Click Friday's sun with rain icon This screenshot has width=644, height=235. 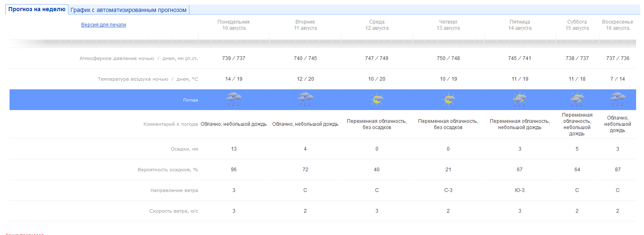[x=520, y=100]
